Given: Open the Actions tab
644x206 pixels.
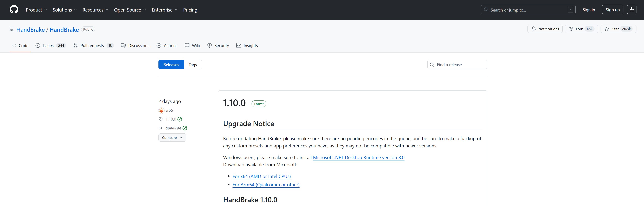Looking at the screenshot, I should coord(167,46).
